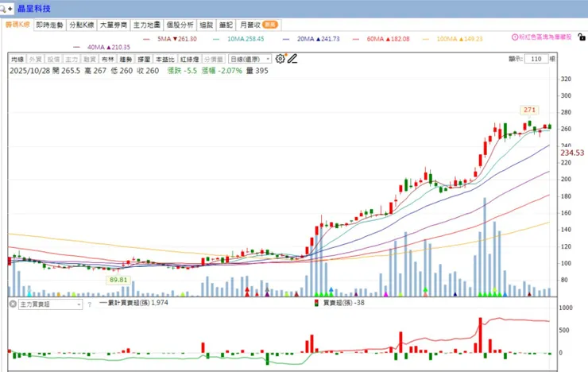Screen dimensions: 588x372
Task: Activate the pencil drawing tool icon
Action: coord(292,59)
